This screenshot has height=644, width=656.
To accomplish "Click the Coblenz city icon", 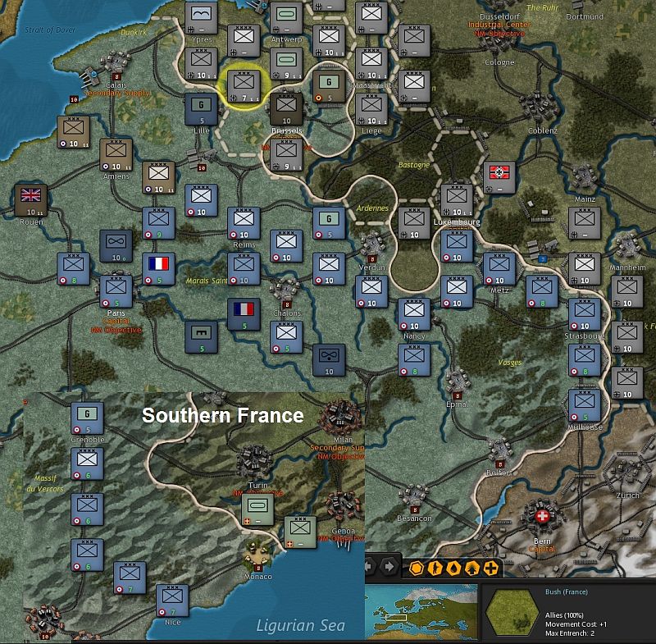I will tap(539, 105).
